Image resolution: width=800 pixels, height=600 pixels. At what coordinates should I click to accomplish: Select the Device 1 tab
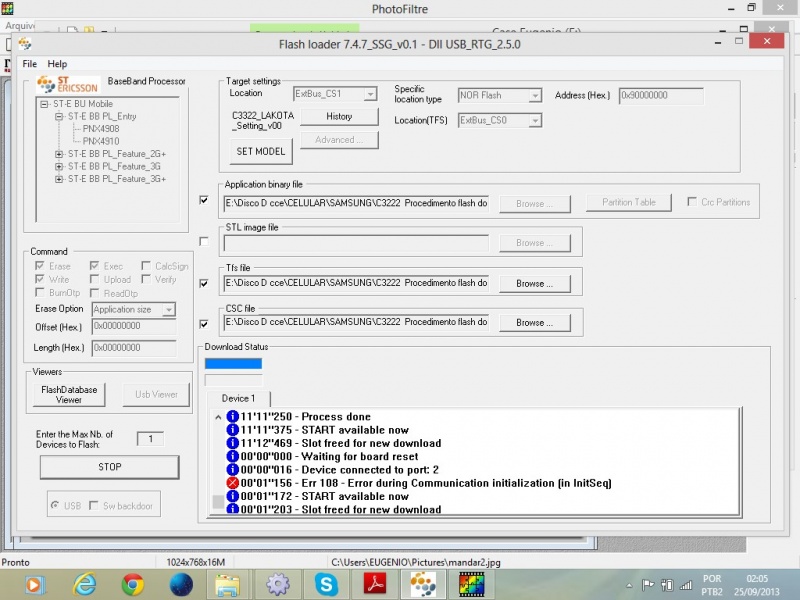click(x=238, y=398)
